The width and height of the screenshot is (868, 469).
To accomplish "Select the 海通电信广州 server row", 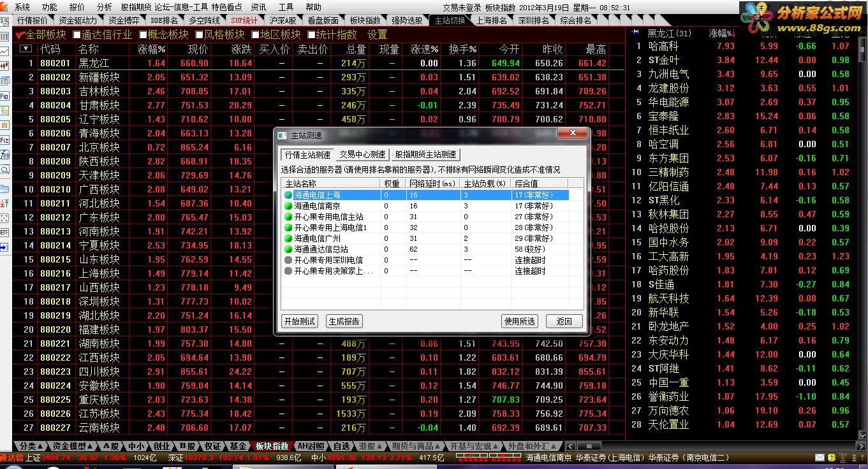I will (x=425, y=238).
